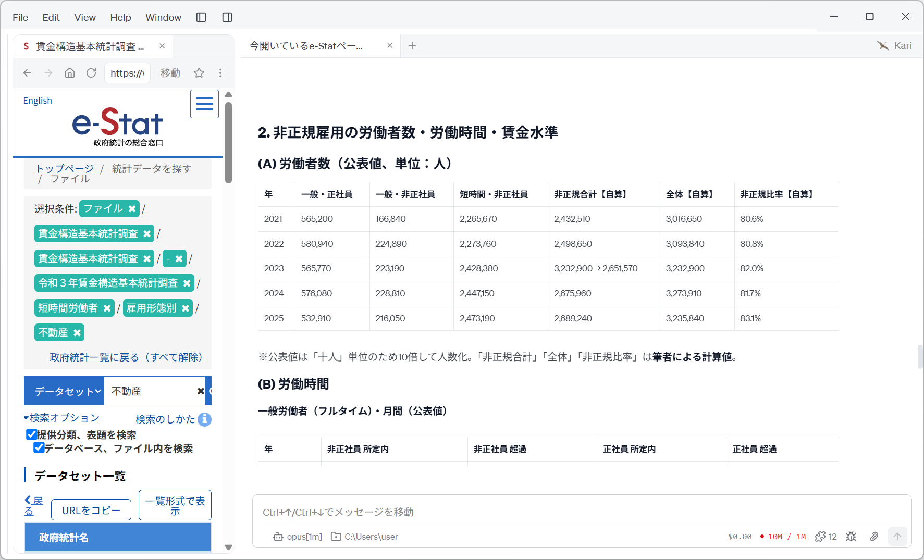Screen dimensions: 924x560
Task: Select the opus[1m] model selector
Action: (x=298, y=537)
